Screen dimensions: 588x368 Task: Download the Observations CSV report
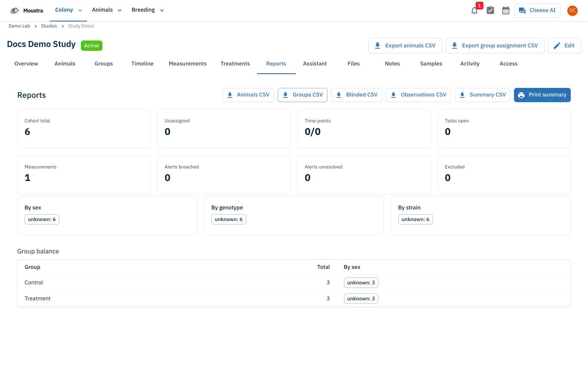click(418, 95)
